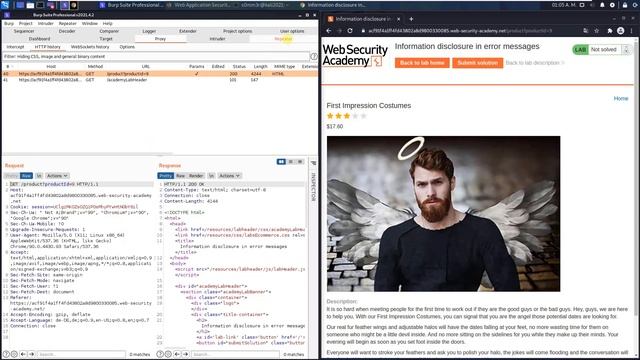Open the Help menu
This screenshot has width=640, height=360.
pyautogui.click(x=107, y=24)
